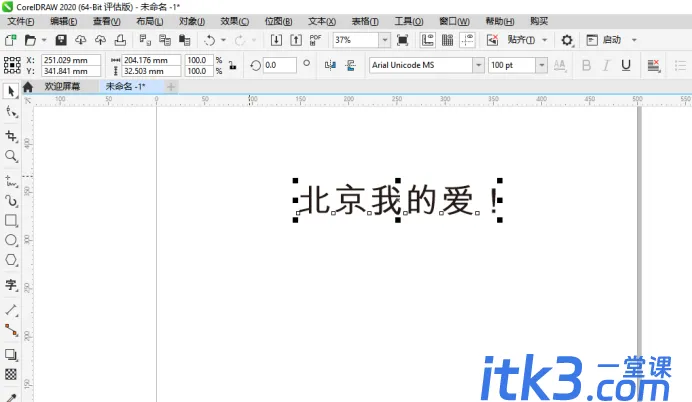Select the 北京我的爱 text object
Screen dimensions: 692x402
click(x=398, y=200)
